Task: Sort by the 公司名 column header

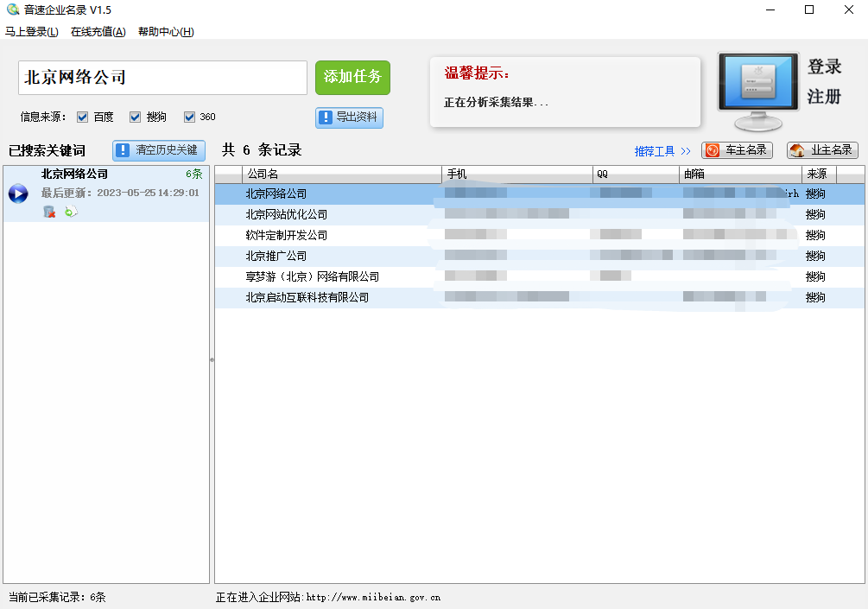Action: 341,174
